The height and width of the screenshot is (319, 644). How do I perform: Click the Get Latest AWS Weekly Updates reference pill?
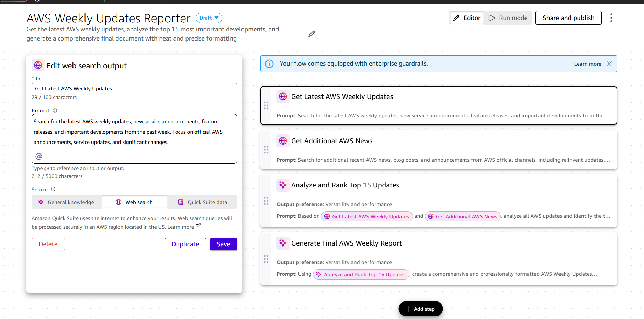[366, 216]
